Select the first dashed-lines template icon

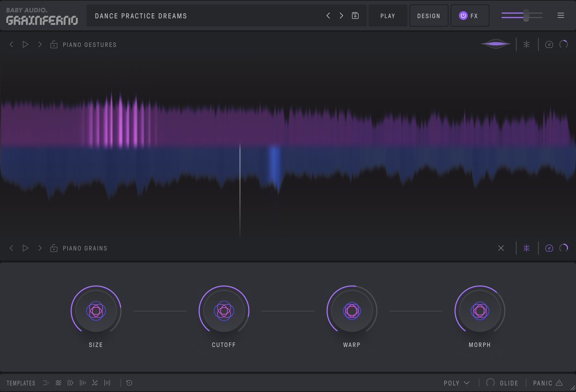point(46,383)
